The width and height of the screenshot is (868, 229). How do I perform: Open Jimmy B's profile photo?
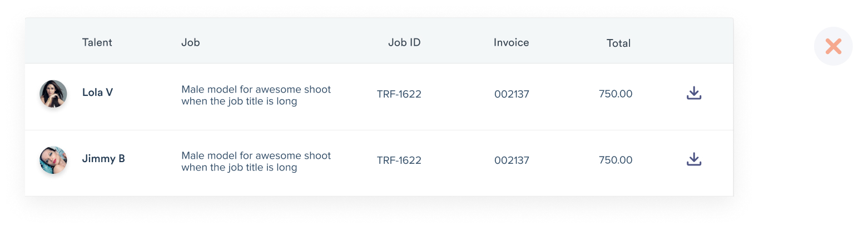pyautogui.click(x=53, y=160)
